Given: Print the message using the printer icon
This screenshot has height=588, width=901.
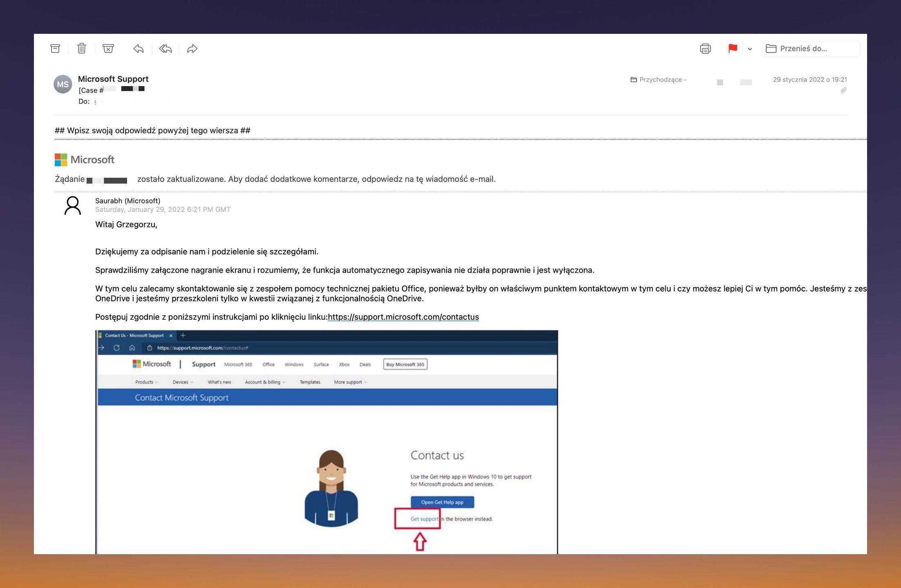Looking at the screenshot, I should point(705,49).
